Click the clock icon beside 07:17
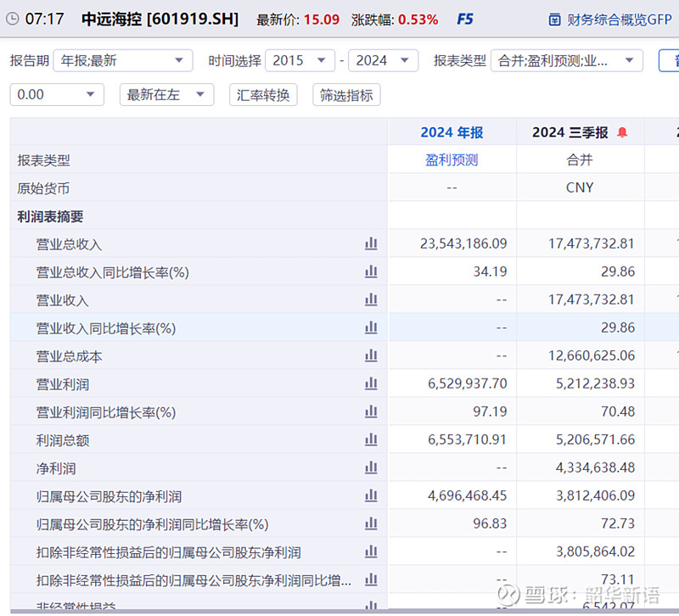This screenshot has height=616, width=679. (12, 19)
